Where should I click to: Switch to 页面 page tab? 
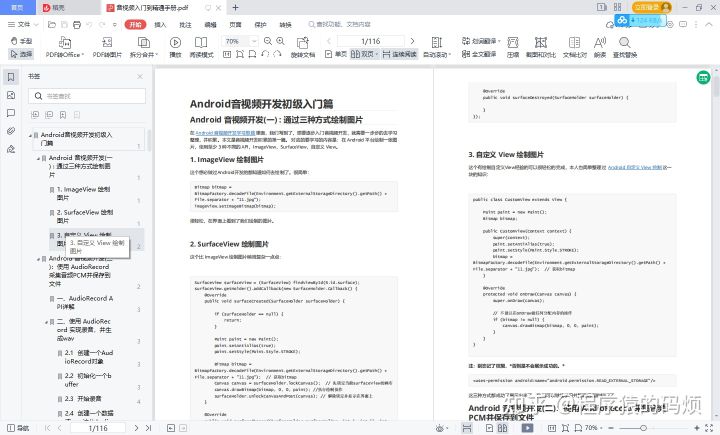tap(235, 24)
